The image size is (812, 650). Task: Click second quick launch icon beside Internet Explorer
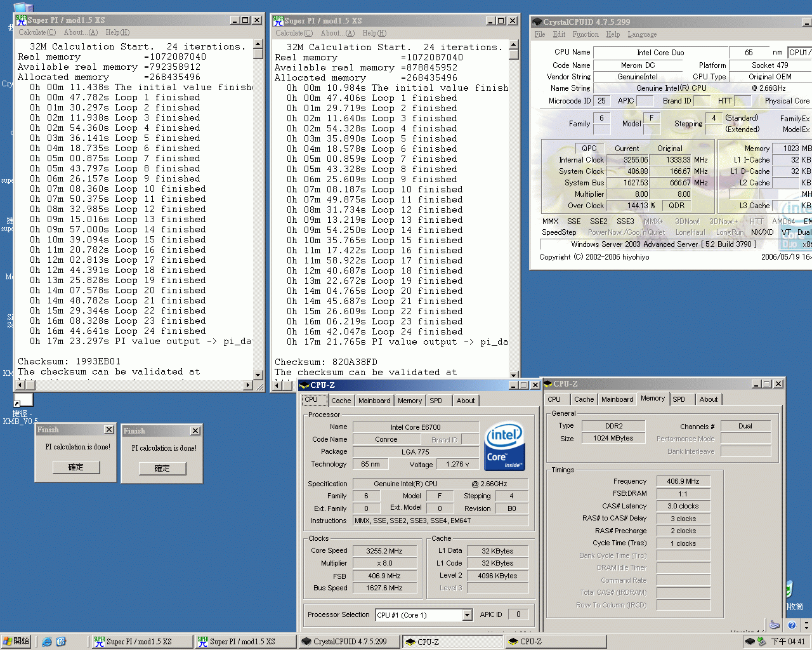coord(61,642)
